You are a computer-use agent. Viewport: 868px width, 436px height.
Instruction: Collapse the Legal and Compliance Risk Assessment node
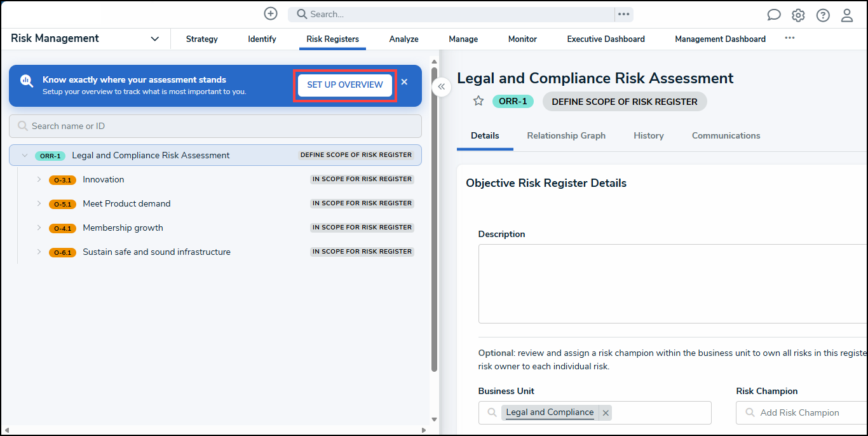tap(25, 155)
